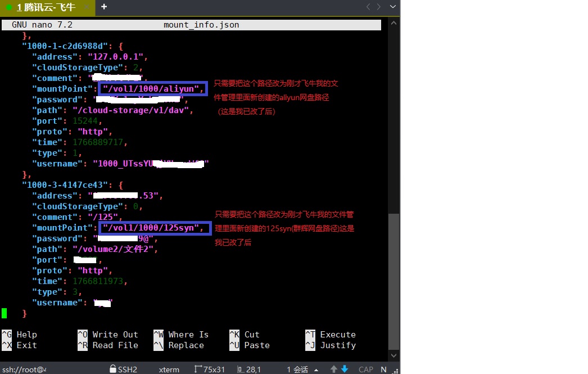Click the time value 1766811973
588x374 pixels.
[x=98, y=281]
